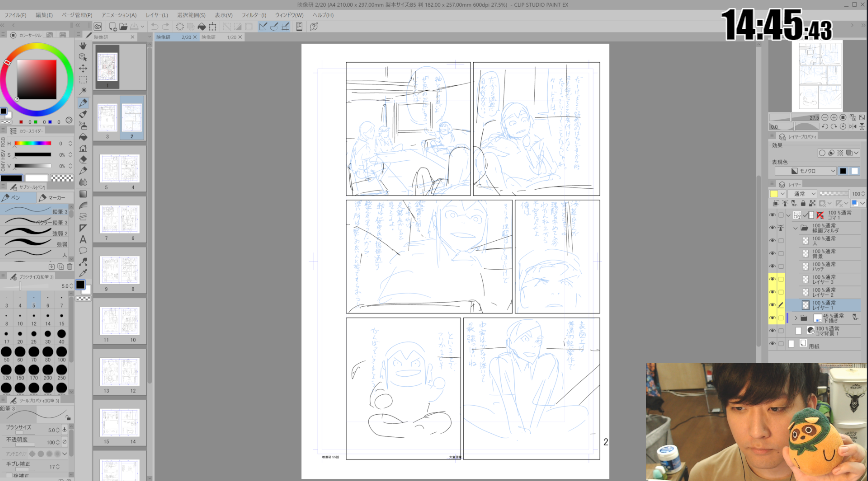Select the Pen tool in toolbar
868x481 pixels.
click(83, 102)
